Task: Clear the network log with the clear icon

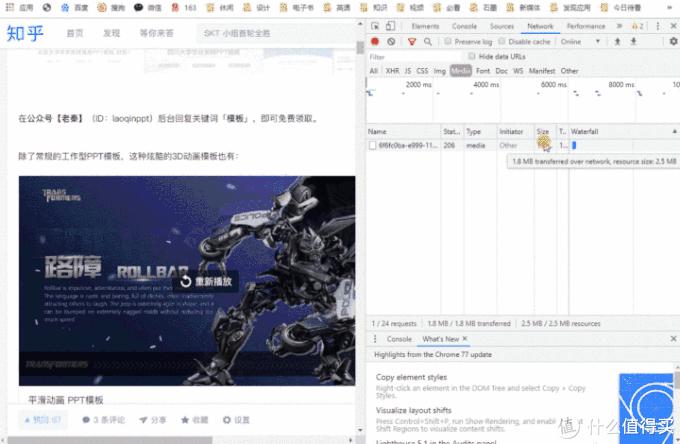Action: 391,42
